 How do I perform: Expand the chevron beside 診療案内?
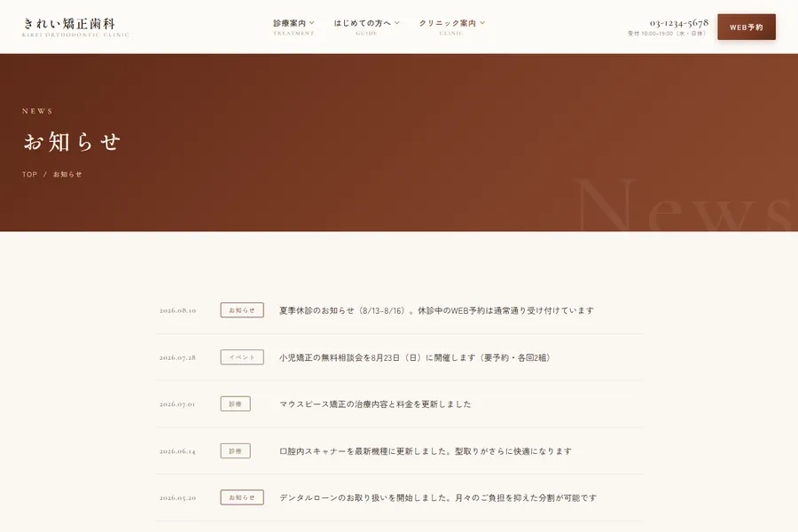(311, 23)
